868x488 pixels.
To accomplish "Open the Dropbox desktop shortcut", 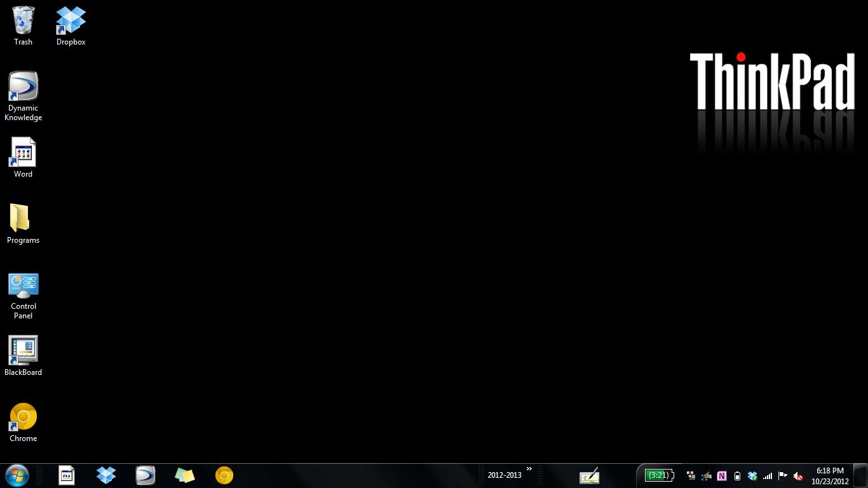I will click(x=71, y=25).
